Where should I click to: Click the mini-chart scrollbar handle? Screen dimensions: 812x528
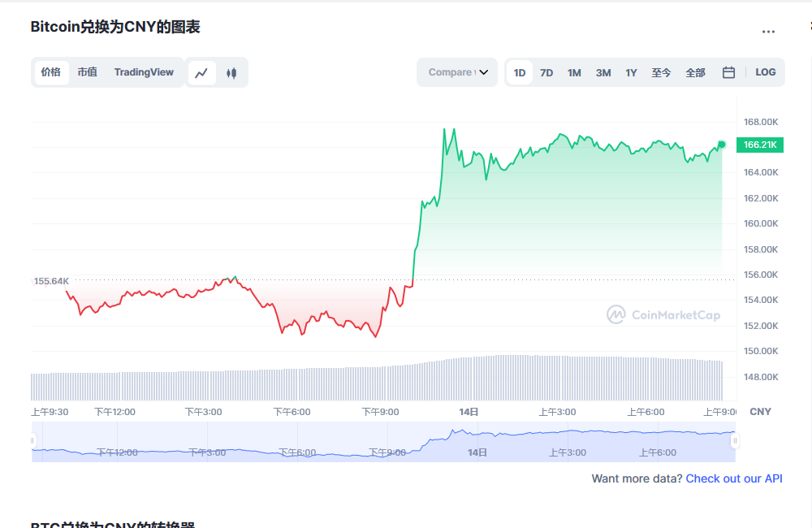coord(735,439)
